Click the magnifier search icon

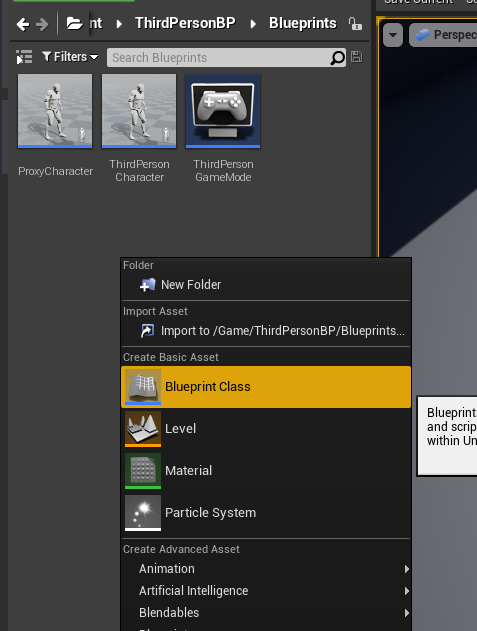[337, 58]
